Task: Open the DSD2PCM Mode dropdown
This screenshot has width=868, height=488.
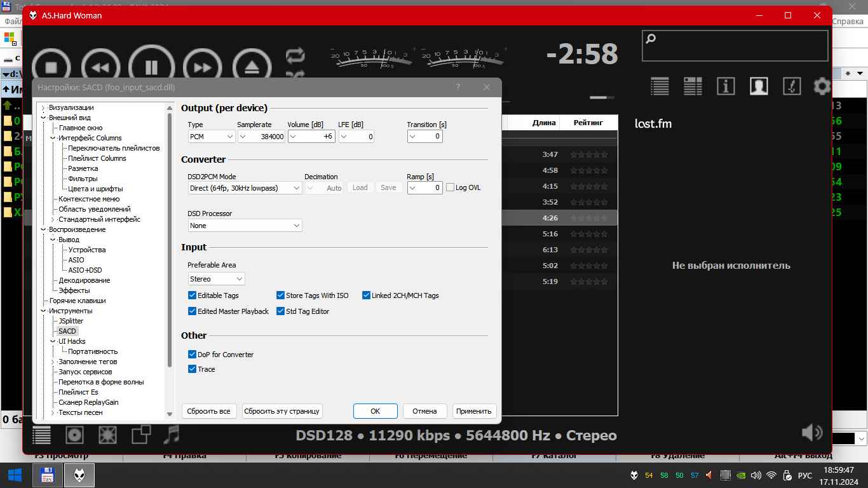Action: [x=245, y=188]
